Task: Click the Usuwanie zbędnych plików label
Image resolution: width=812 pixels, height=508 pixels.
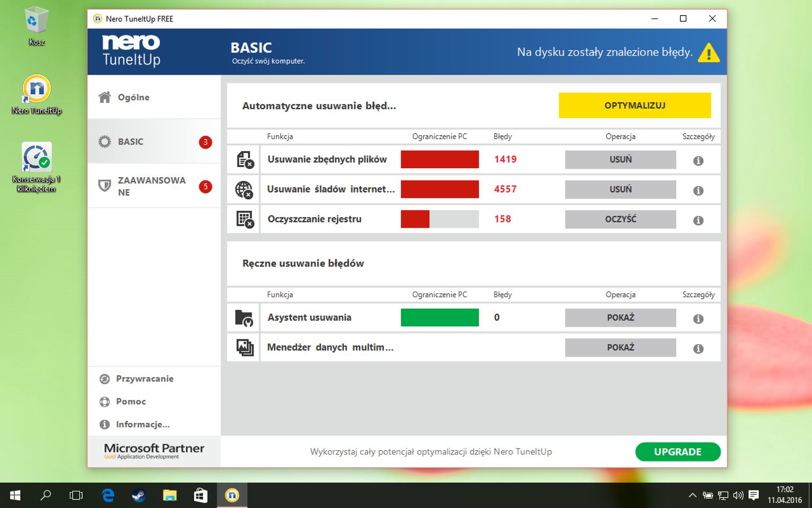Action: (327, 160)
